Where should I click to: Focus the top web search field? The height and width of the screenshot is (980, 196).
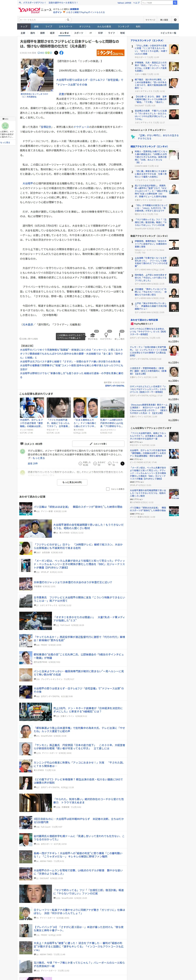tap(157, 3)
